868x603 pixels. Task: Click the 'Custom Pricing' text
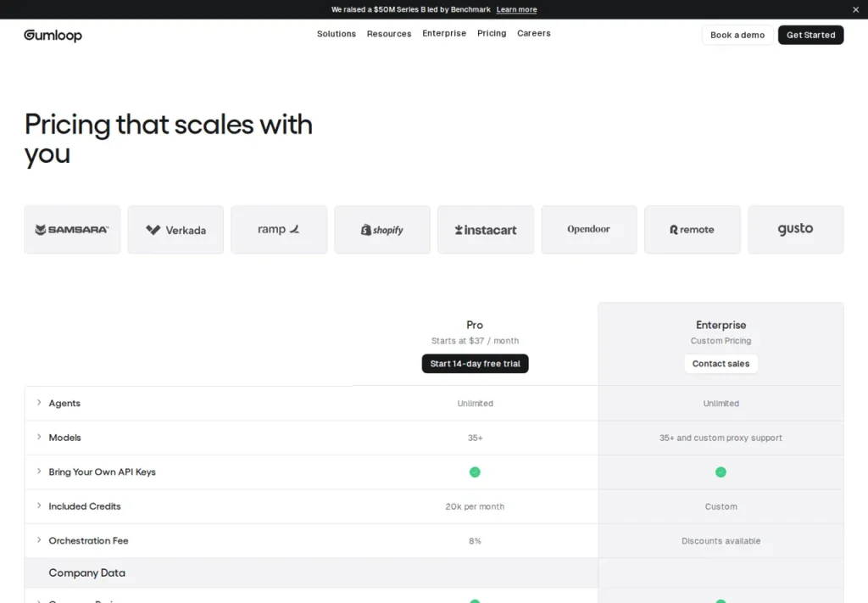point(721,341)
